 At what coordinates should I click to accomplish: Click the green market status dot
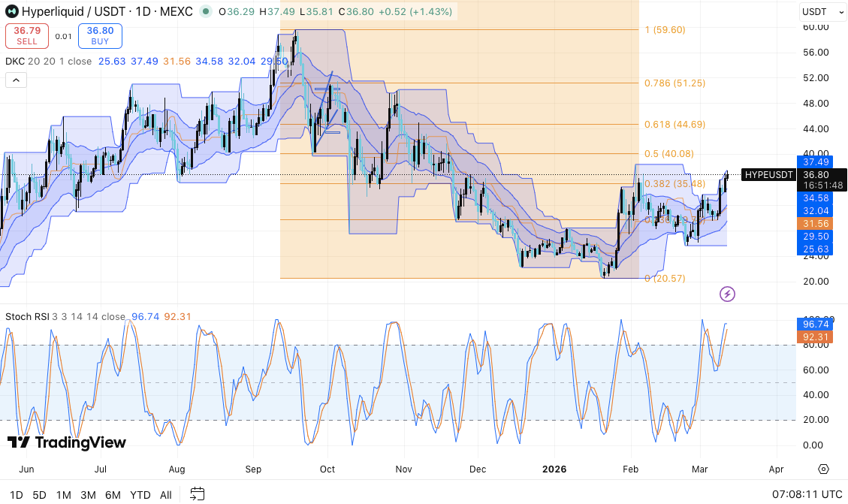click(205, 12)
